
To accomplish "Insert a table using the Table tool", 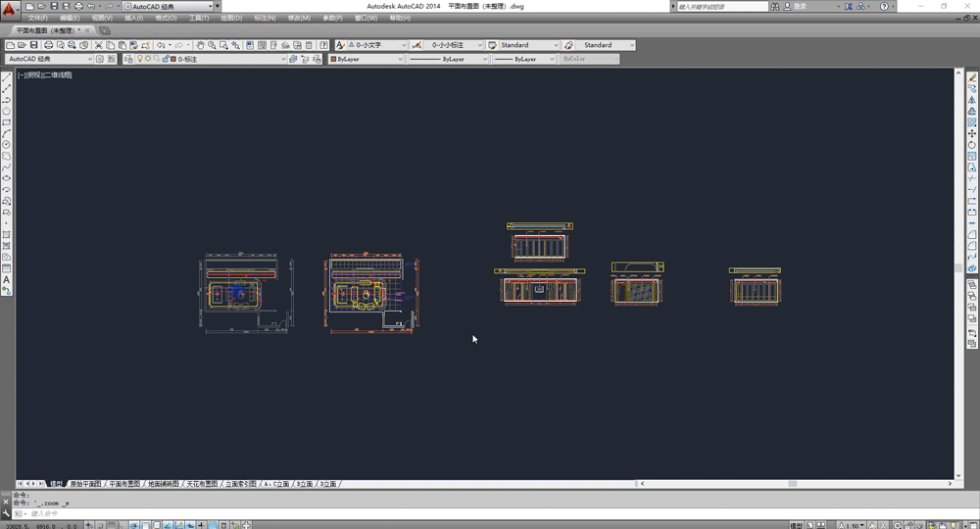I will pyautogui.click(x=6, y=268).
